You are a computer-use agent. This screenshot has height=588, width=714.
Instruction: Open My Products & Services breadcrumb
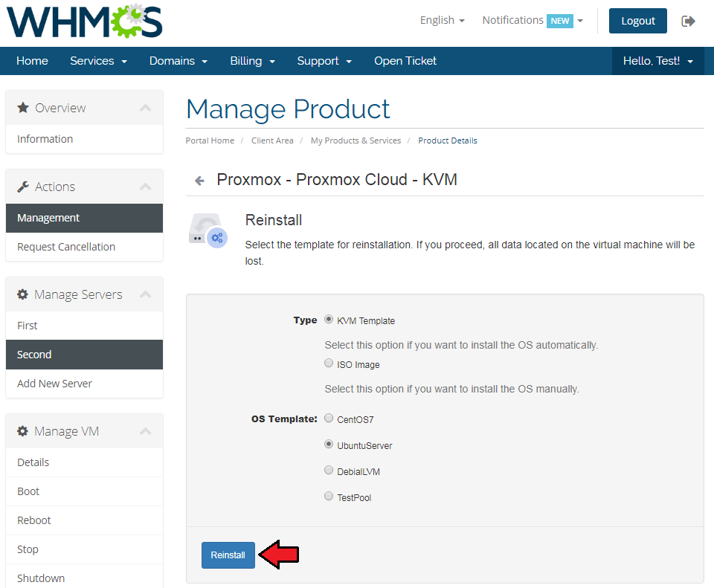pos(356,140)
